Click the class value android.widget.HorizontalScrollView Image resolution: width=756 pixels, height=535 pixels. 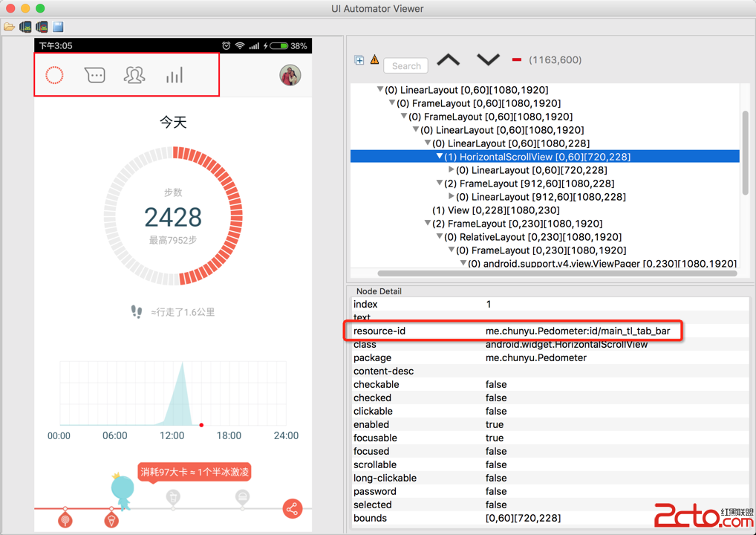567,345
